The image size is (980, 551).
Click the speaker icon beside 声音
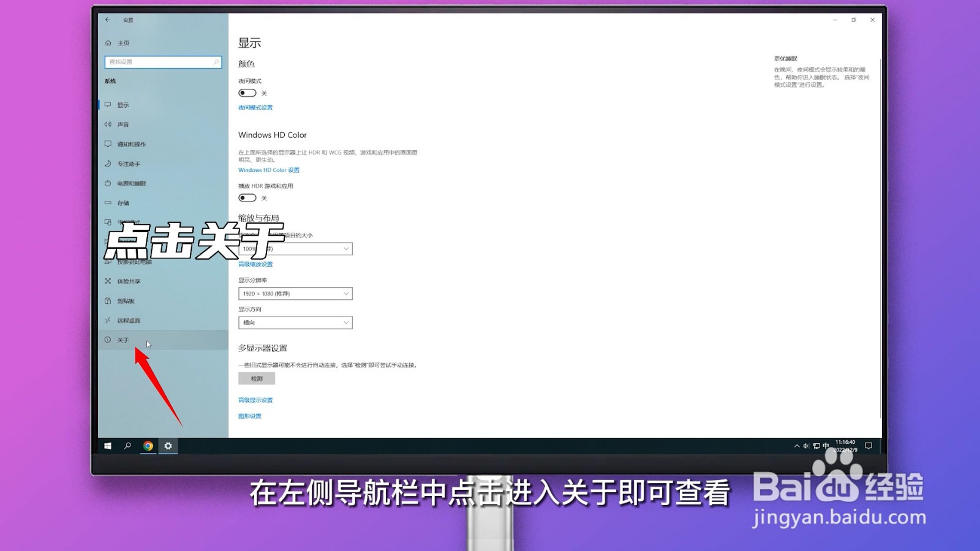pos(108,124)
